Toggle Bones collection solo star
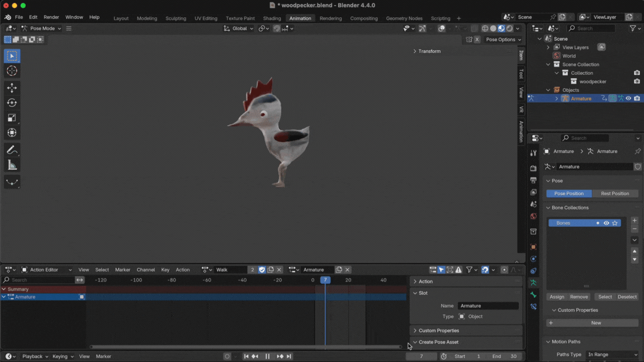Image resolution: width=644 pixels, height=362 pixels. coord(615,223)
